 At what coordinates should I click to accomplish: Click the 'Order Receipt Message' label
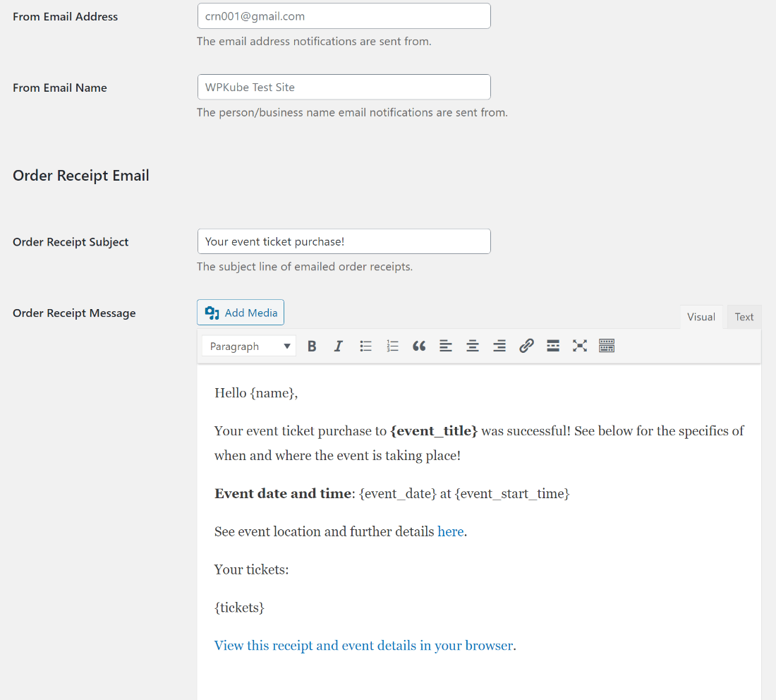74,313
